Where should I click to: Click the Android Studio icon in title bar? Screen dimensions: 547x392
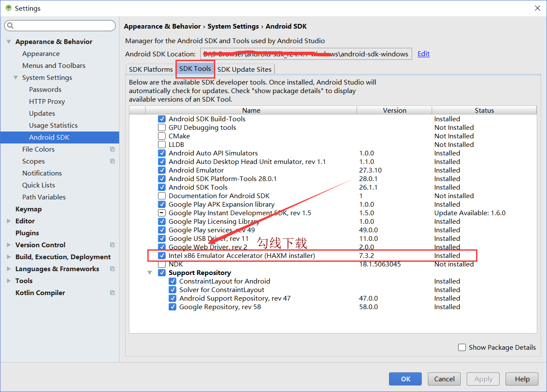(x=8, y=8)
